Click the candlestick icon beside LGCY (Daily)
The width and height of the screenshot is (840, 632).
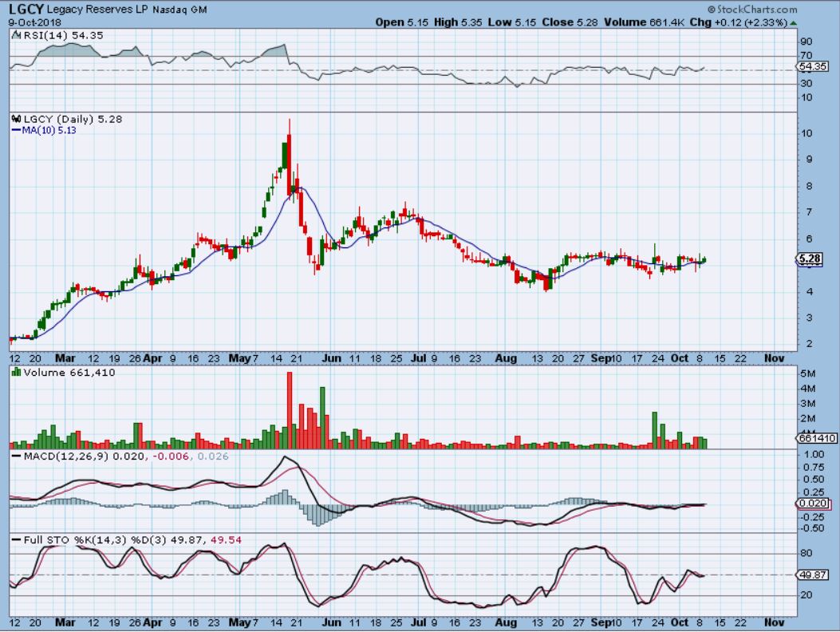pos(16,119)
